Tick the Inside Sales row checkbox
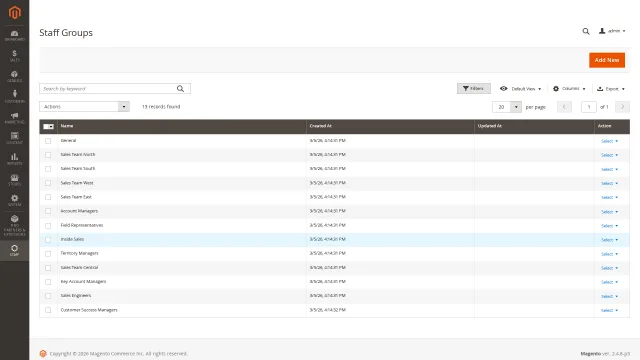This screenshot has height=360, width=640. [x=48, y=240]
